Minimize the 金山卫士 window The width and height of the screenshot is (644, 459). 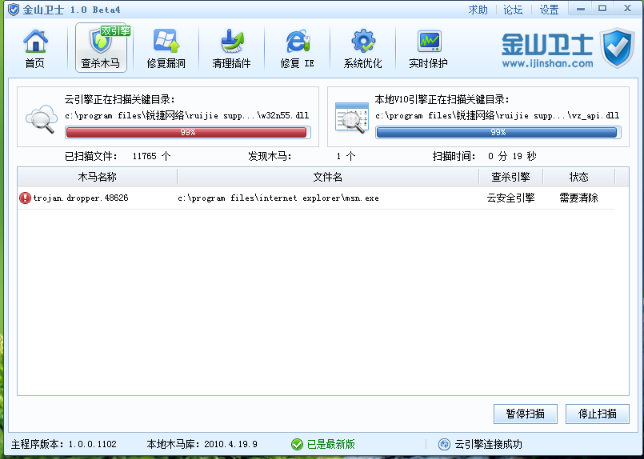coord(581,9)
